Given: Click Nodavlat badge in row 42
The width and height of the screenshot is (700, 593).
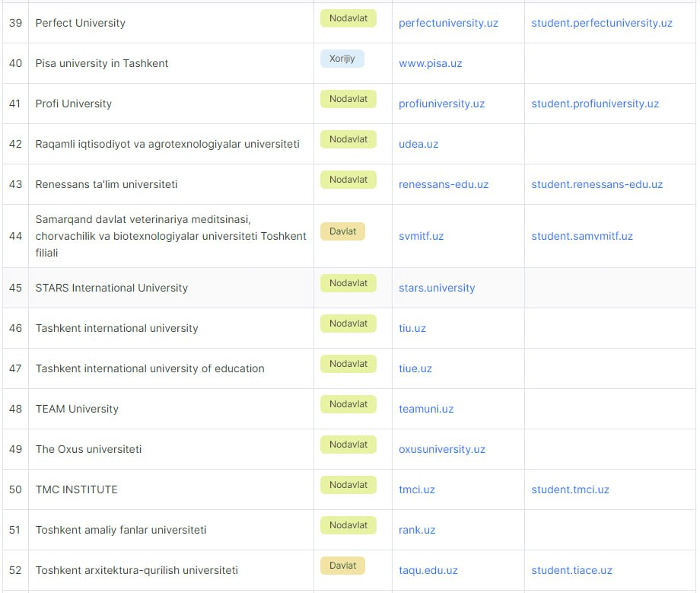Looking at the screenshot, I should pyautogui.click(x=348, y=139).
